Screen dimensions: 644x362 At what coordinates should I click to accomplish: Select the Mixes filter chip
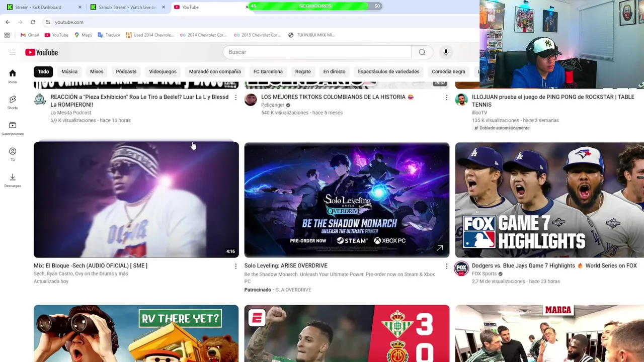(97, 71)
